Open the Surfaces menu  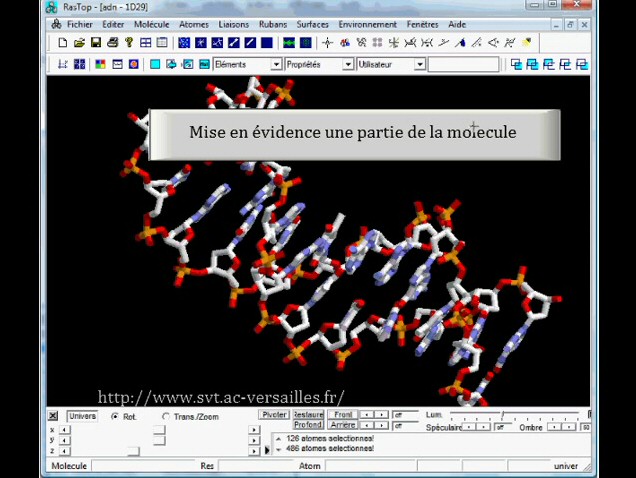point(312,24)
